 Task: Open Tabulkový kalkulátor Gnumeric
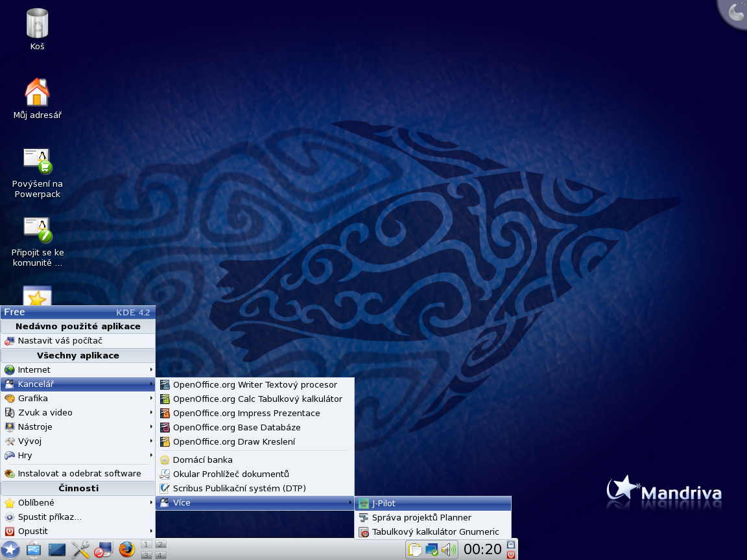click(x=433, y=531)
